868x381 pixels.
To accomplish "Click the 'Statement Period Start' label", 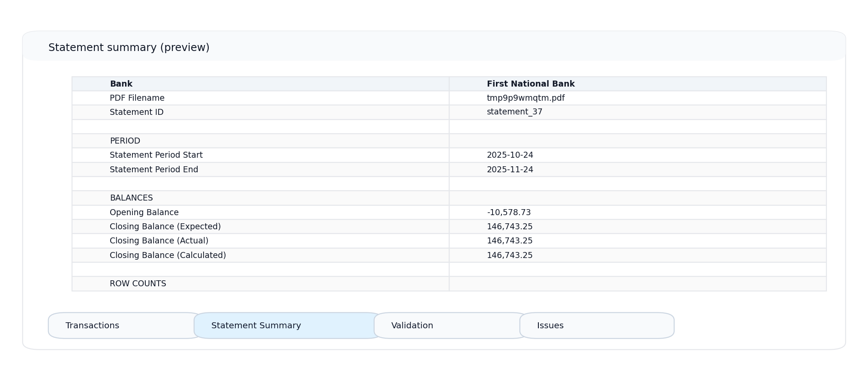I will (x=156, y=155).
